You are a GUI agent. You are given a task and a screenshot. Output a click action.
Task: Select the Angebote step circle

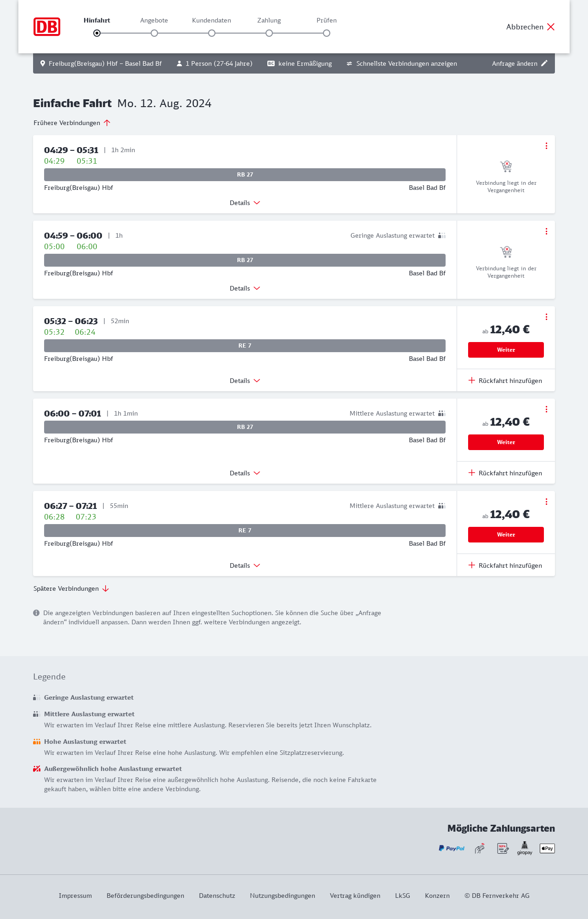154,33
